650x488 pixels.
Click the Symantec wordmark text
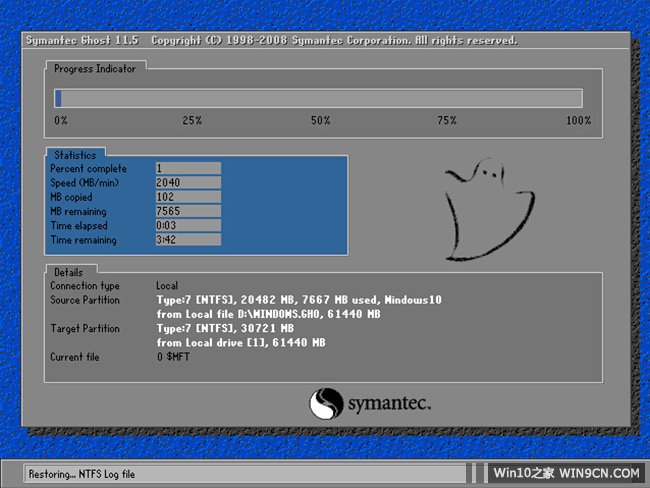click(389, 405)
